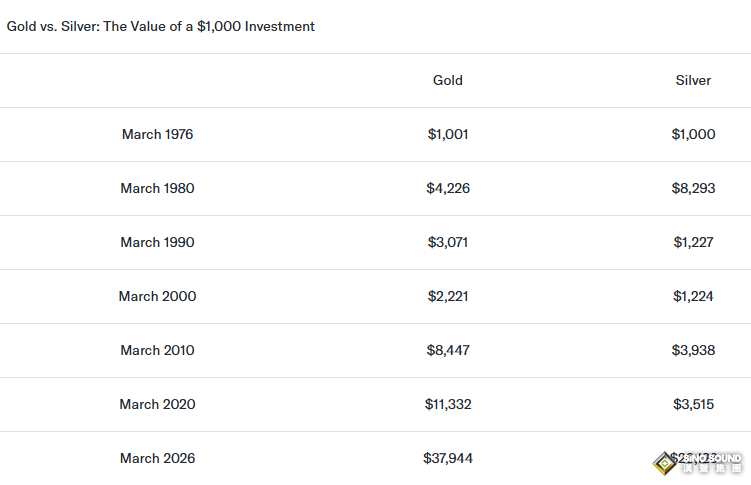Click the March 1976 row label

coord(157,134)
